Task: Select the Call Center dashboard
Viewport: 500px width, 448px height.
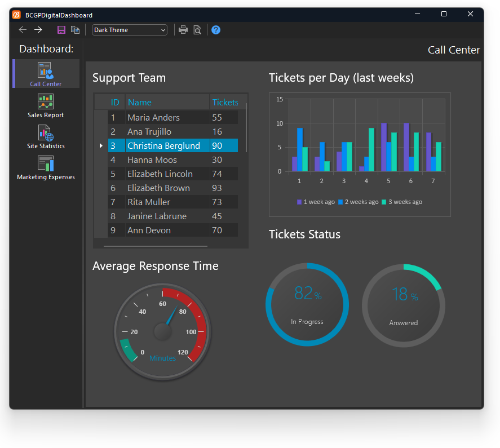Action: [46, 74]
